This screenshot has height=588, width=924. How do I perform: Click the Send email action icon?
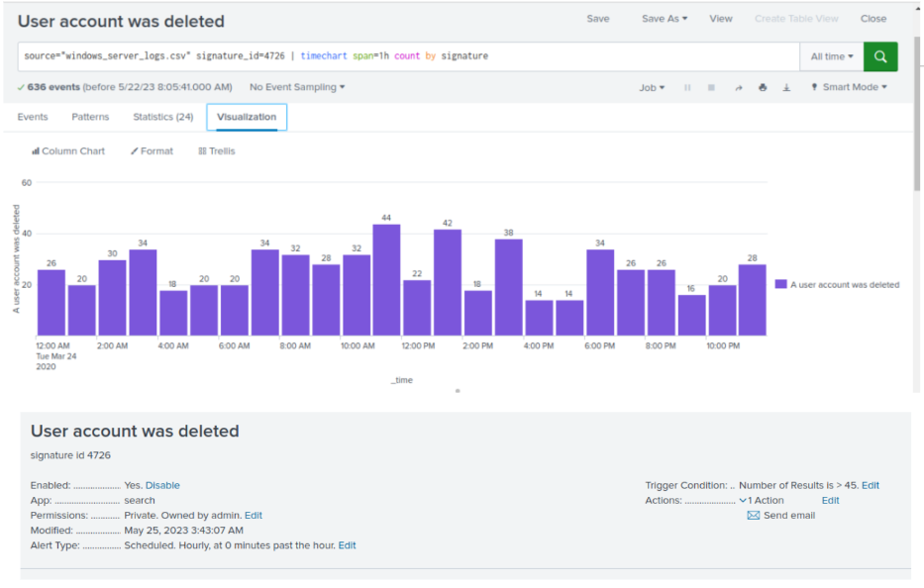click(753, 516)
